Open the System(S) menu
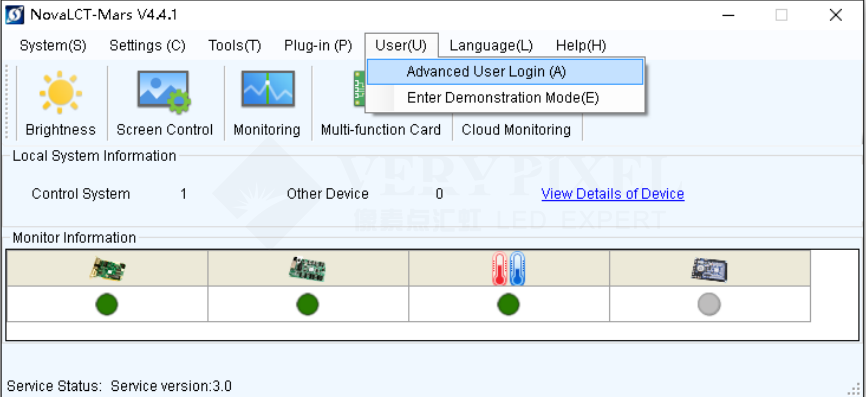The height and width of the screenshot is (397, 866). click(x=53, y=45)
